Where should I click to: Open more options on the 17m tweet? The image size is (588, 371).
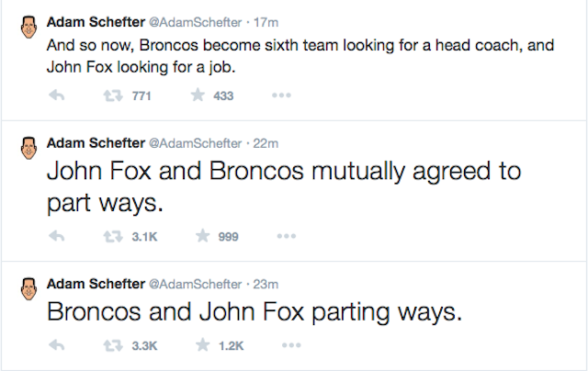pyautogui.click(x=283, y=95)
